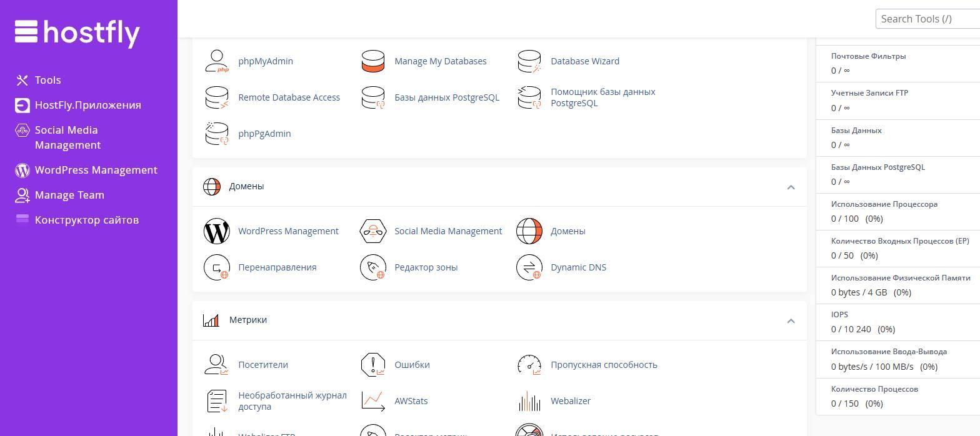Screen dimensions: 980x436
Task: Click the IOPS statistic label
Action: (x=839, y=315)
